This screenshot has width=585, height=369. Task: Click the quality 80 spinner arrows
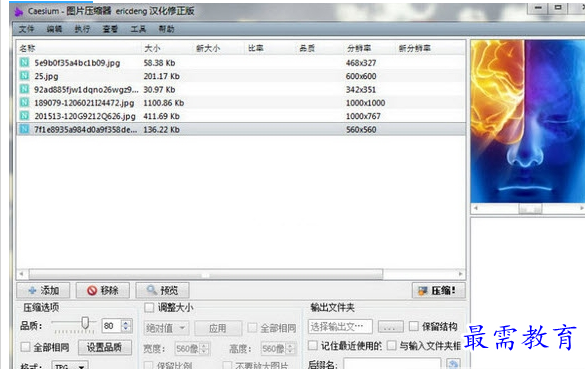pyautogui.click(x=126, y=326)
